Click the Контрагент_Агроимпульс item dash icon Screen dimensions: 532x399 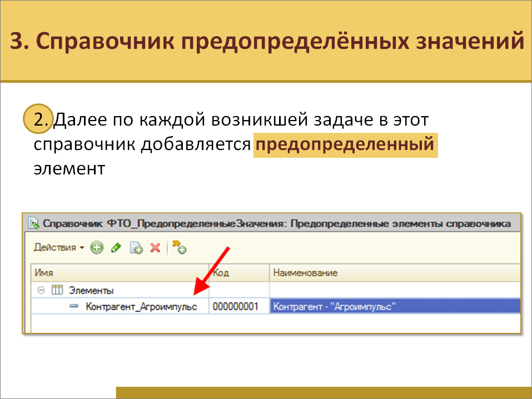tap(73, 306)
